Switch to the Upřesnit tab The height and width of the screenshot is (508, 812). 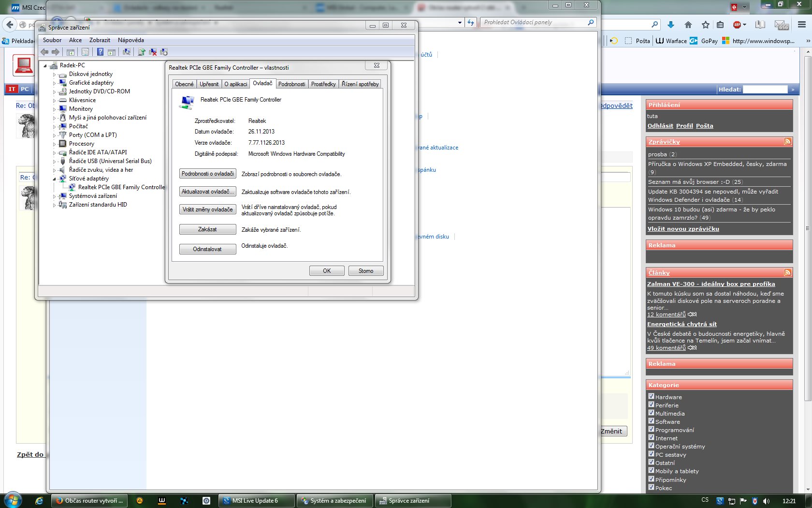tap(209, 84)
